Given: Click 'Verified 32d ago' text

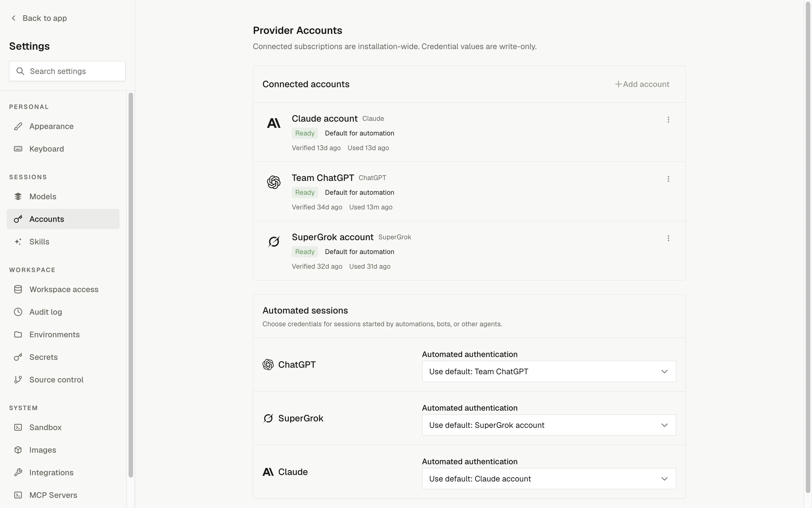Looking at the screenshot, I should click(x=317, y=266).
